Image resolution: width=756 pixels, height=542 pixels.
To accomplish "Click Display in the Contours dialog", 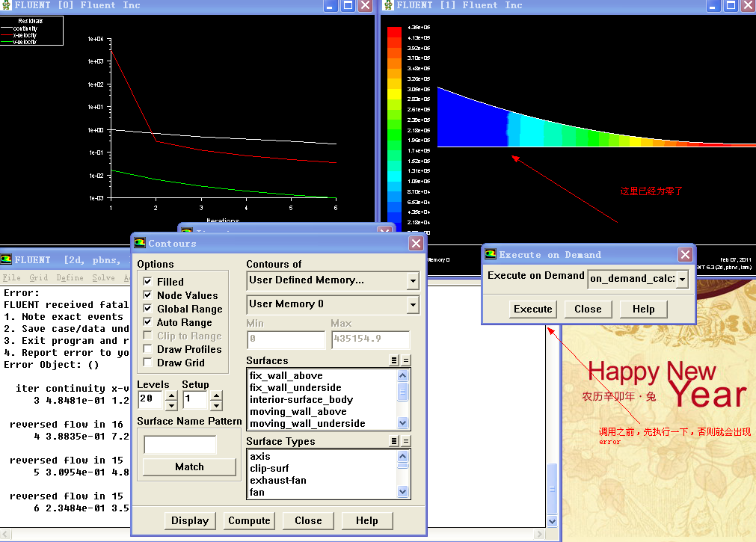I will tap(190, 520).
